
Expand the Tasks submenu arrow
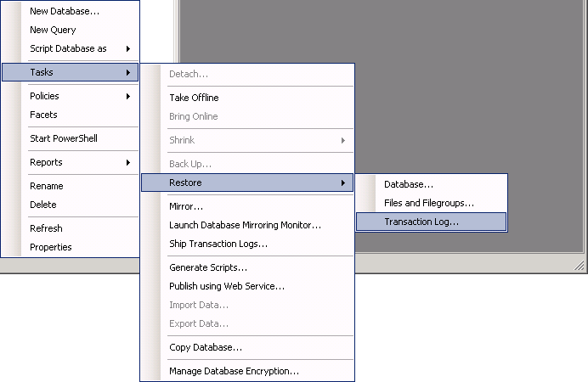(128, 72)
